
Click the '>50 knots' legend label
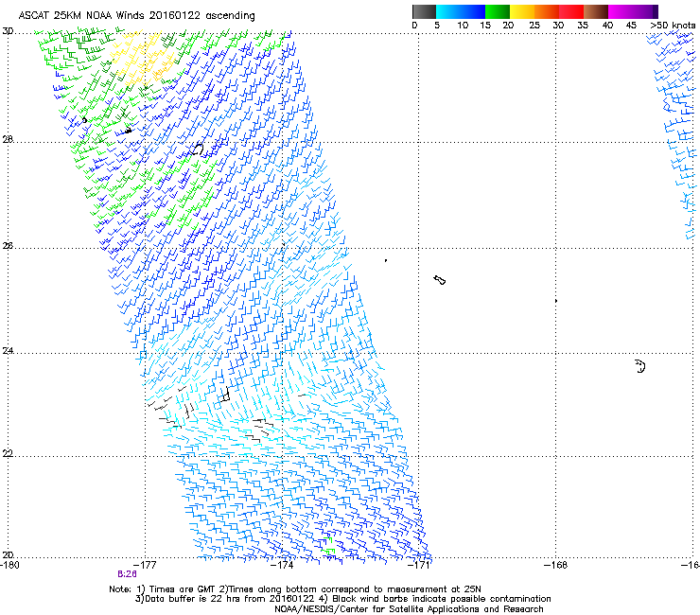coord(673,25)
